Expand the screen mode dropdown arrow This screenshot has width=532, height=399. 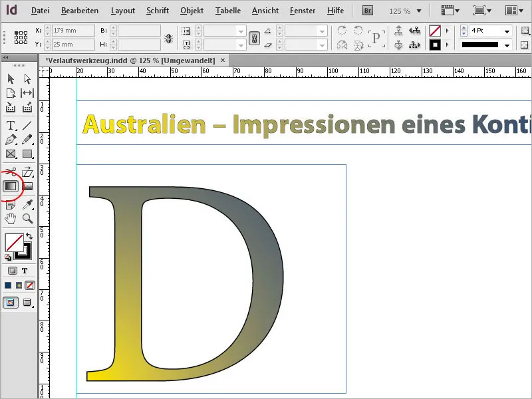[458, 10]
